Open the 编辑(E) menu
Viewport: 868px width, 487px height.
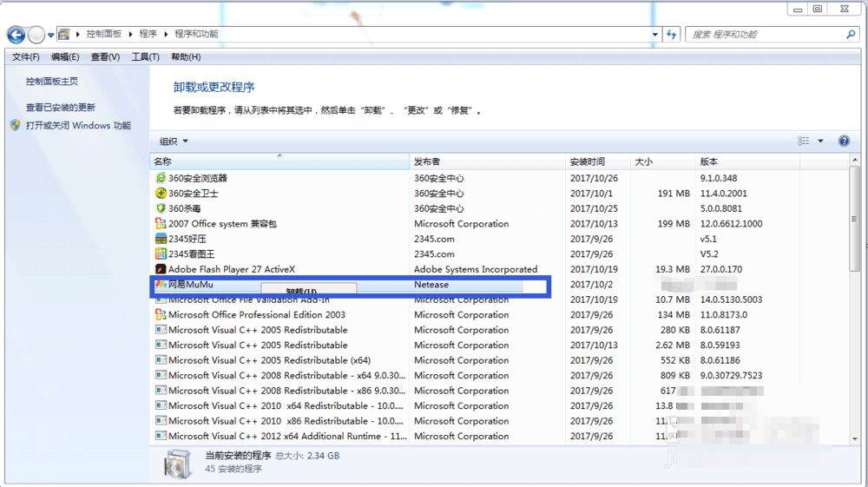point(65,57)
